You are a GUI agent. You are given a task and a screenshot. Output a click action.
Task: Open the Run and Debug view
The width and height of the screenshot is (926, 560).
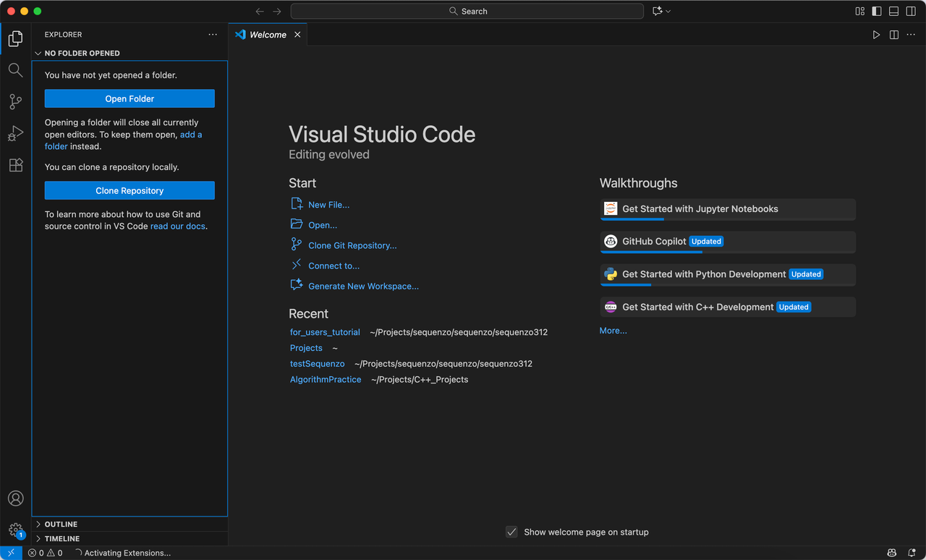[x=15, y=134]
